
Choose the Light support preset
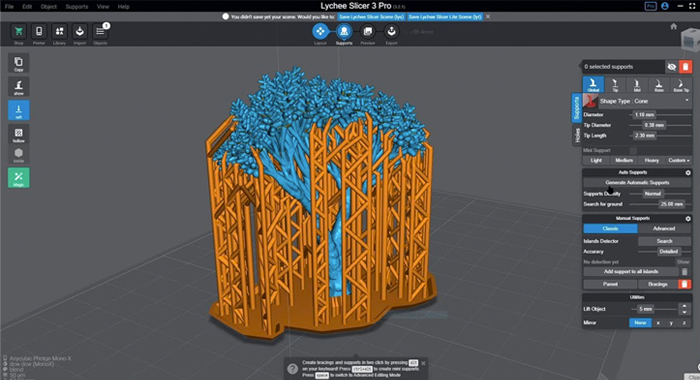pos(596,160)
